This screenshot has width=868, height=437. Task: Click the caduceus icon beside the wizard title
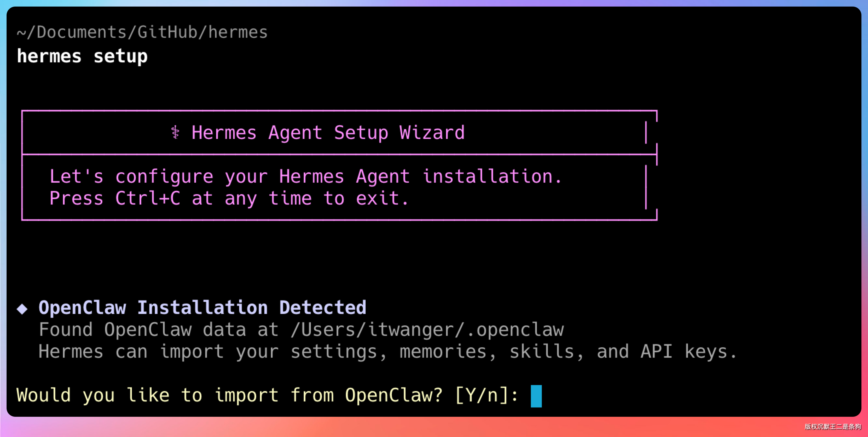tap(175, 132)
